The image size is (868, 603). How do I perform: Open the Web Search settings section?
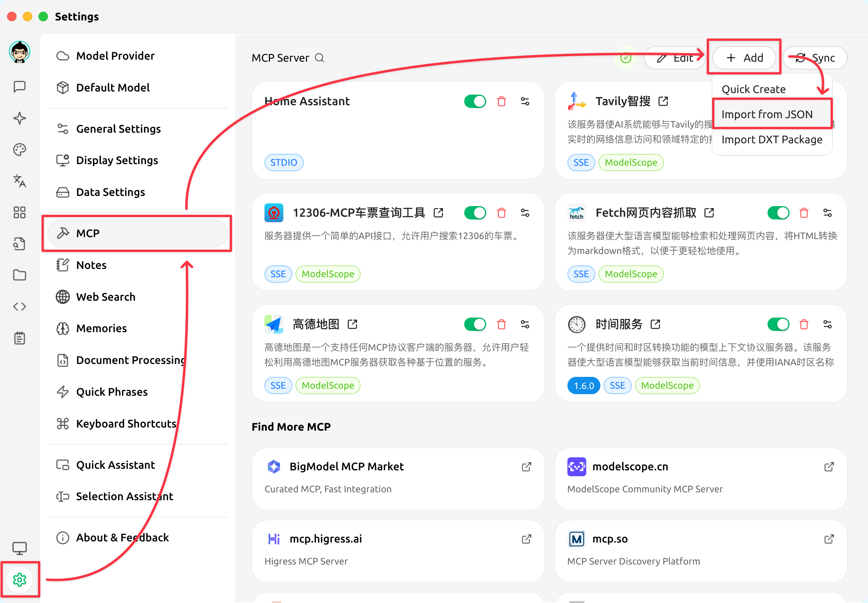point(106,297)
